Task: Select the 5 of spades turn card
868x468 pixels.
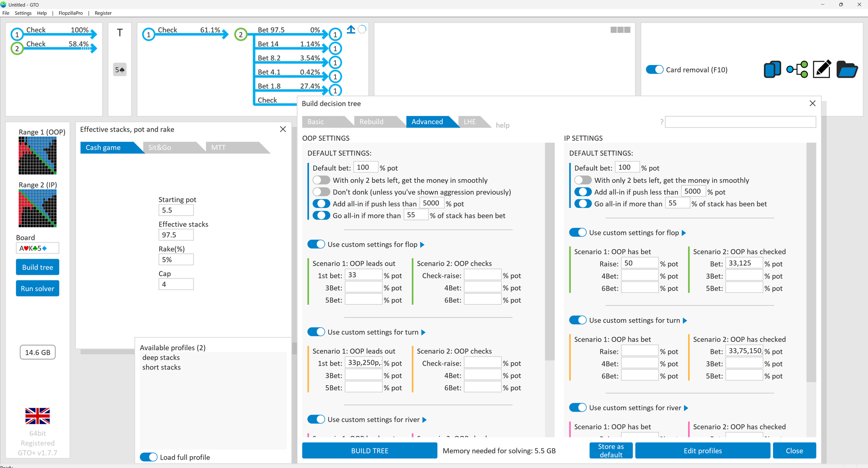Action: tap(120, 69)
